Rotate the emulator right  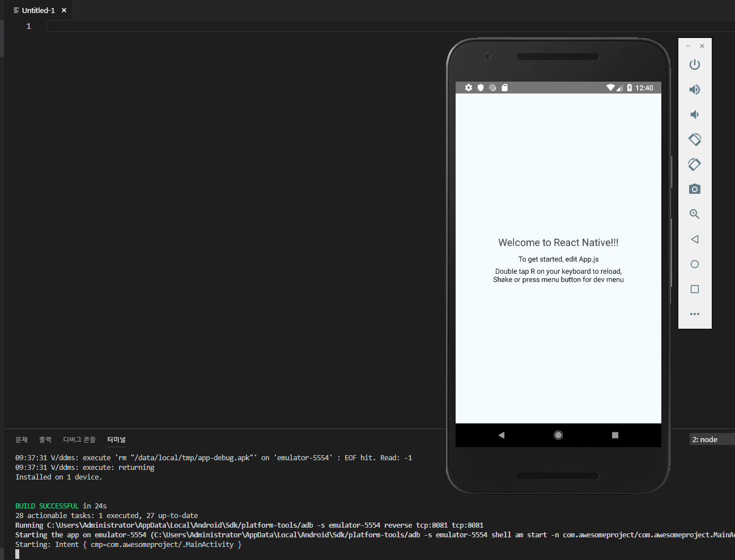coord(695,164)
